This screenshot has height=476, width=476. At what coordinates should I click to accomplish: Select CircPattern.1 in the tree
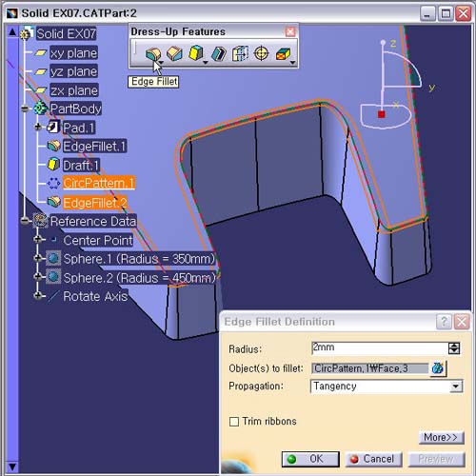point(99,183)
